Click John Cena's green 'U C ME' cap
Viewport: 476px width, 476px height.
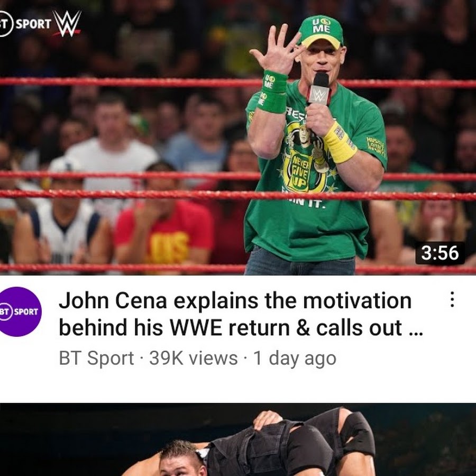point(321,32)
